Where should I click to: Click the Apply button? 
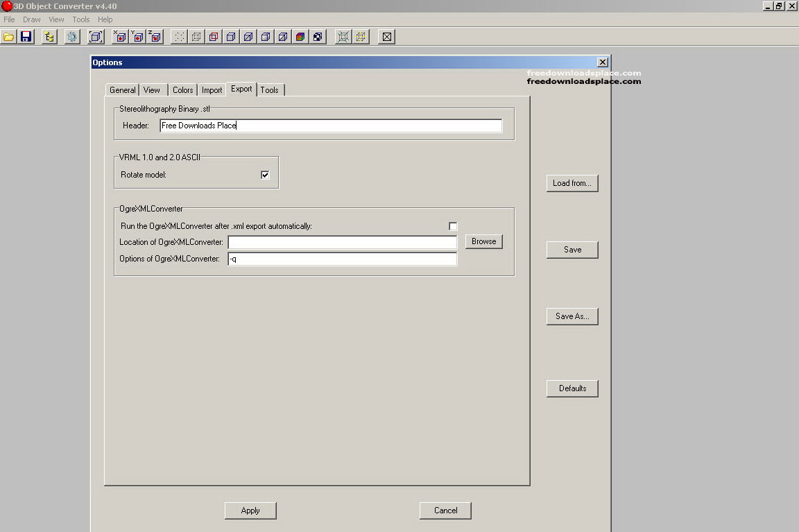tap(250, 510)
